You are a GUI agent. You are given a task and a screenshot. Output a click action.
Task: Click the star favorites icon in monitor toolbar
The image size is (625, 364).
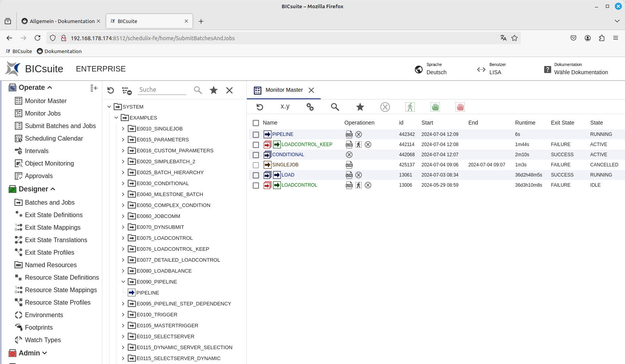pos(360,107)
